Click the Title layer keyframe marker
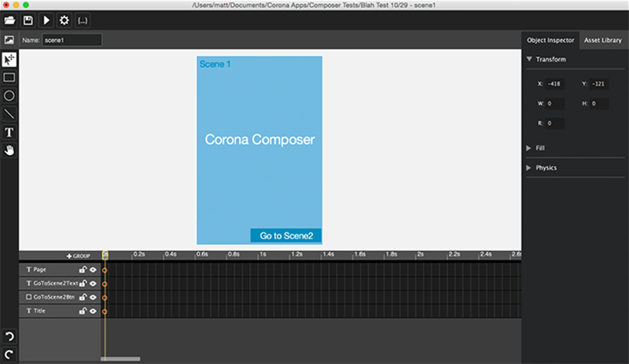The width and height of the screenshot is (629, 364). pos(104,311)
